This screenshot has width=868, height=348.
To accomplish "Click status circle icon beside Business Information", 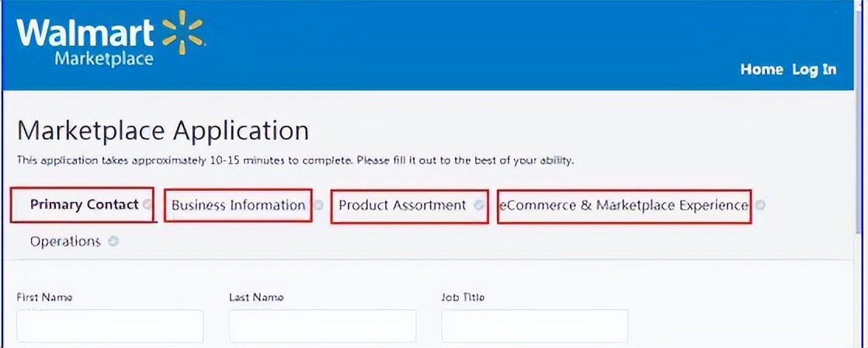I will click(318, 205).
